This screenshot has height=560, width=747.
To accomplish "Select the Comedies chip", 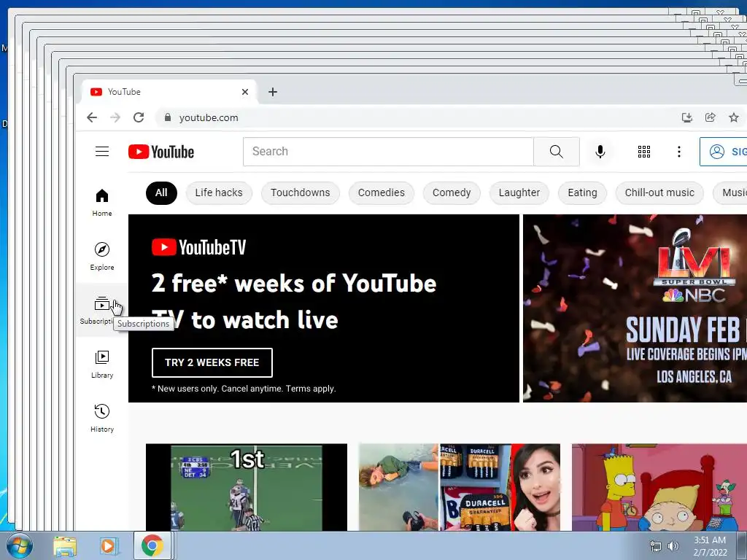I will click(381, 192).
